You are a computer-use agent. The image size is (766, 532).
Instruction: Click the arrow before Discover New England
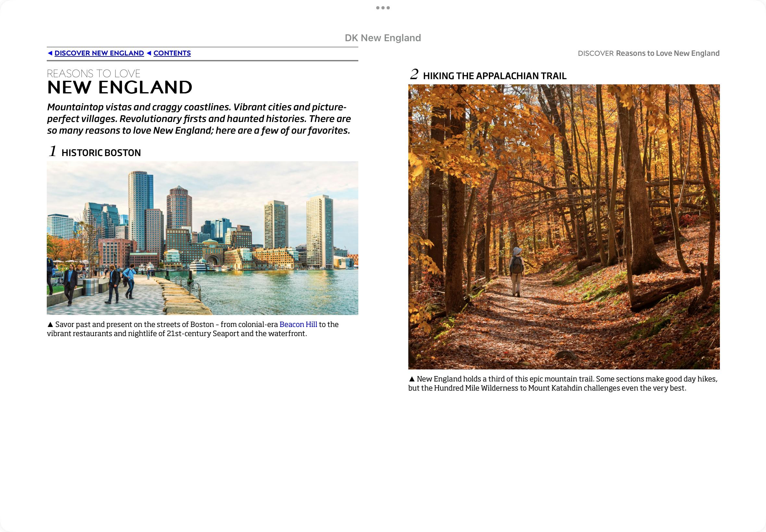coord(50,53)
